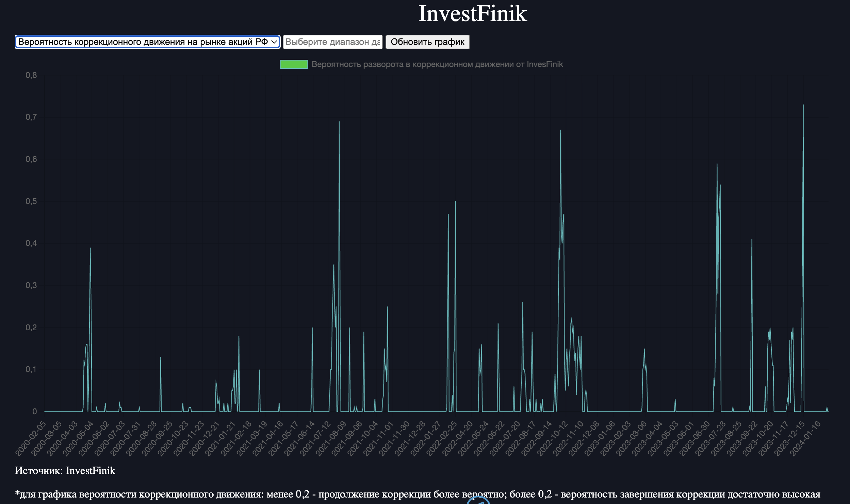Click the date range input field

(332, 42)
